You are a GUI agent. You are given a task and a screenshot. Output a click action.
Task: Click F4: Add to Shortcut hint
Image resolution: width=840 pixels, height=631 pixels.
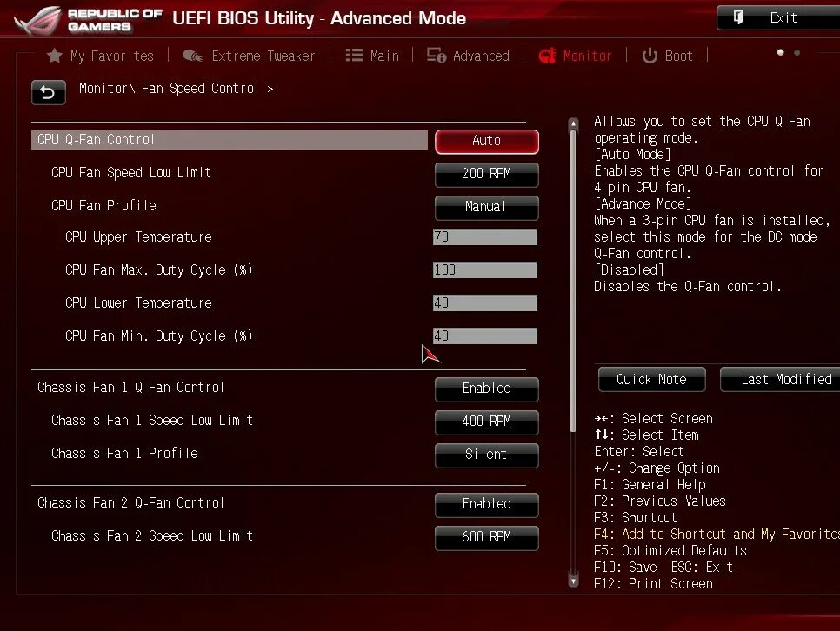pos(717,534)
